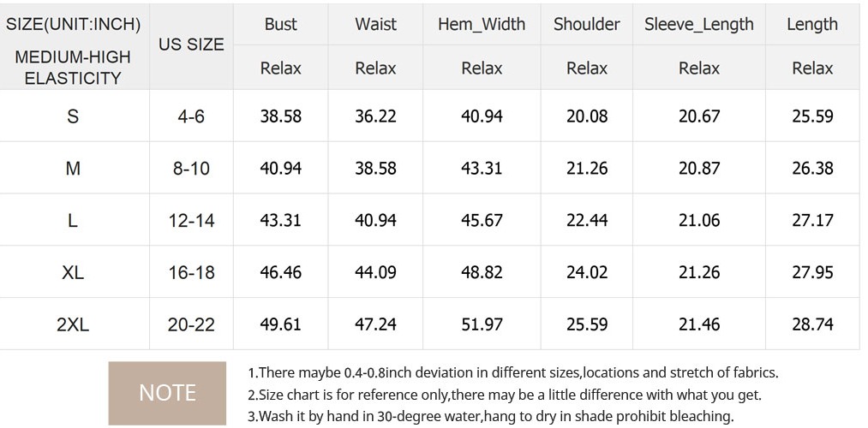This screenshot has height=428, width=868.
Task: Click the US SIZE header cell
Action: tap(191, 45)
